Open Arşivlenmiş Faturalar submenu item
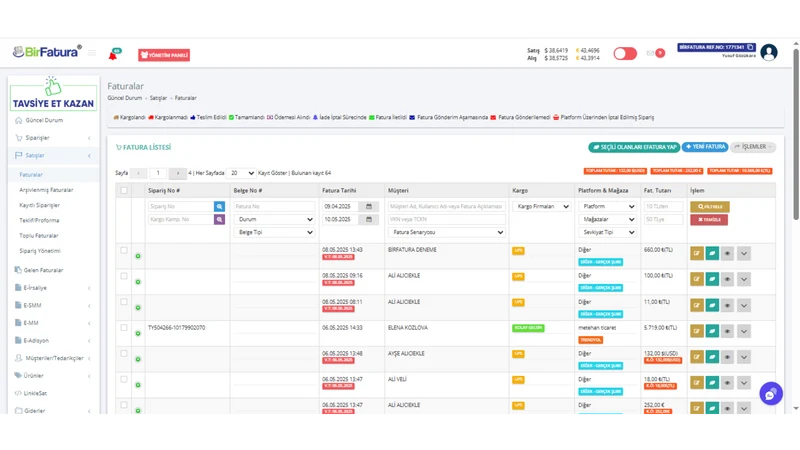The height and width of the screenshot is (450, 800). click(46, 190)
